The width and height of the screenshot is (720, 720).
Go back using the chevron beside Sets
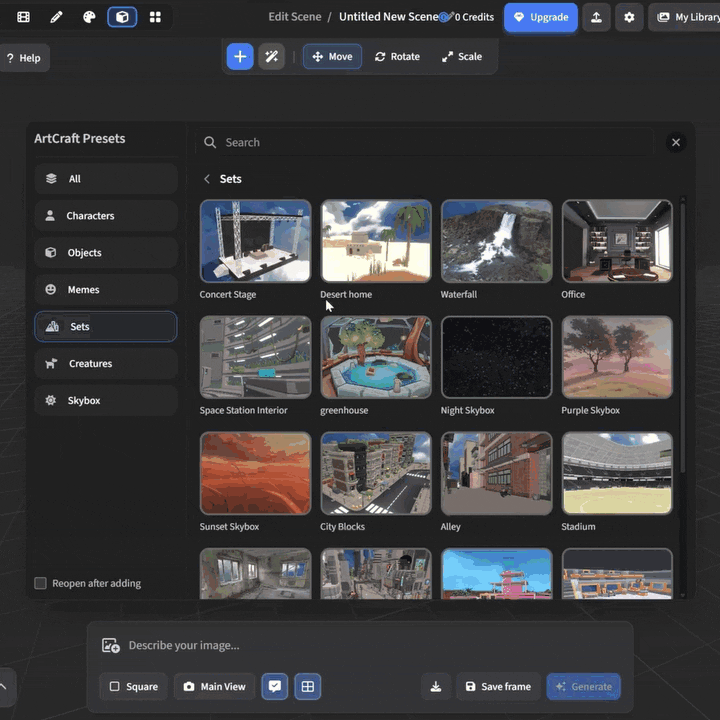tap(207, 179)
